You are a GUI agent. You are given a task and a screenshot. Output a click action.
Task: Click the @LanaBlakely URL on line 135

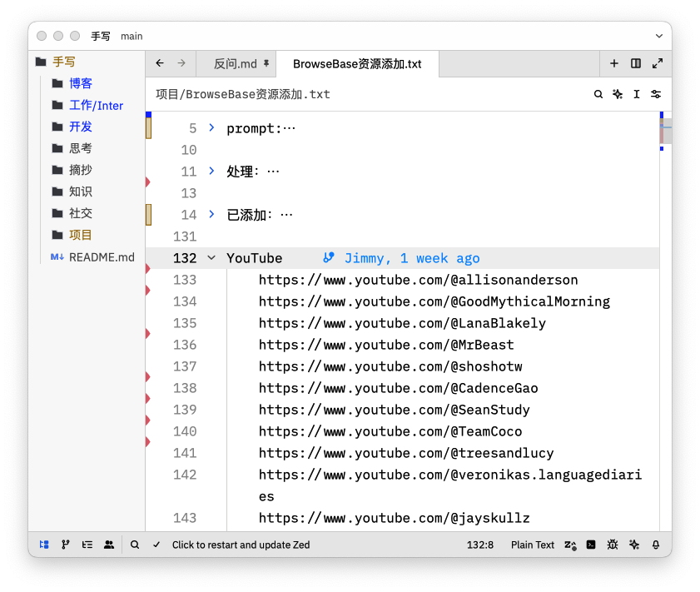tap(402, 323)
